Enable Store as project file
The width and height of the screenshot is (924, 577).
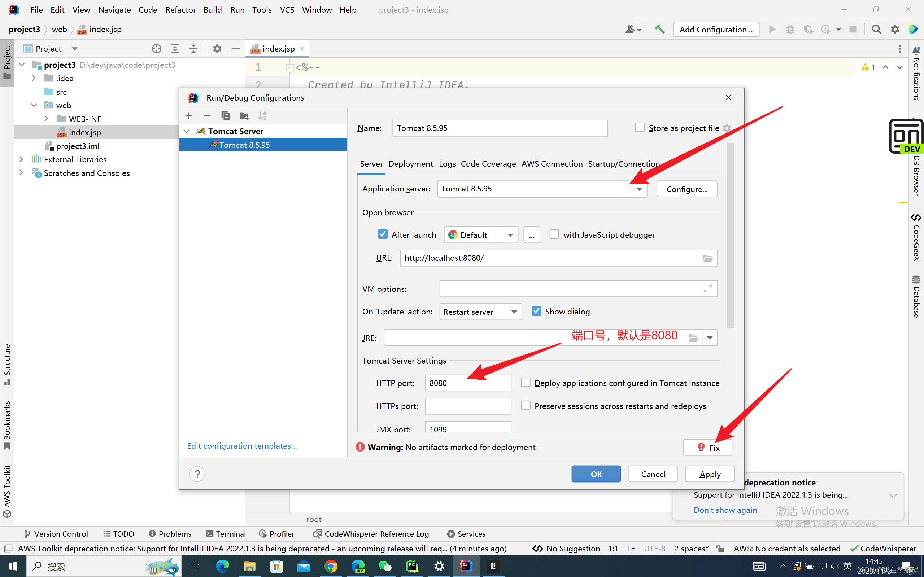point(640,127)
